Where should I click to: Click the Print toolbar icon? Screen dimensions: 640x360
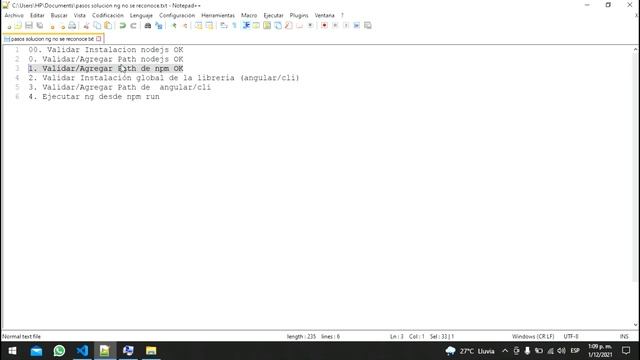pyautogui.click(x=72, y=26)
